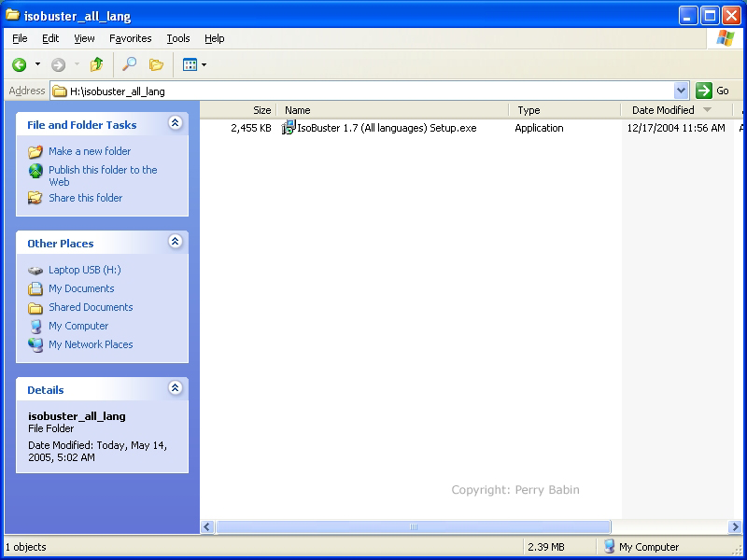Open the Views dropdown arrow
The image size is (747, 560).
click(x=204, y=64)
